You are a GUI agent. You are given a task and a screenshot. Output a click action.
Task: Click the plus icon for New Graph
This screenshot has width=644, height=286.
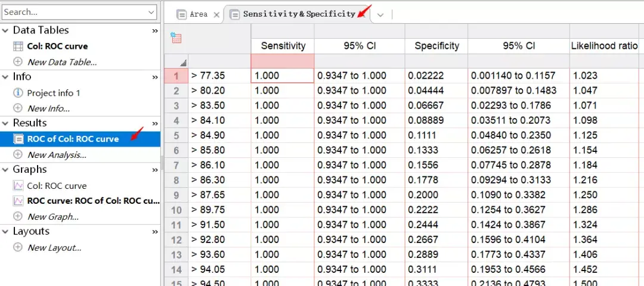(17, 217)
